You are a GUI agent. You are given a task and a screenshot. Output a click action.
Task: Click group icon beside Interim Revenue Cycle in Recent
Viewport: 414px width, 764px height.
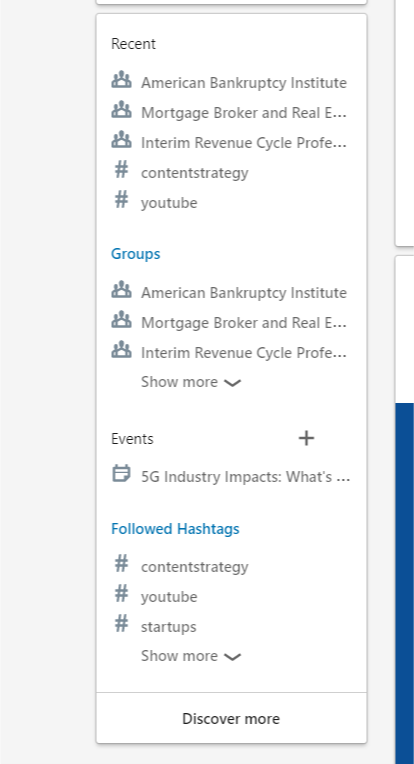pyautogui.click(x=121, y=140)
